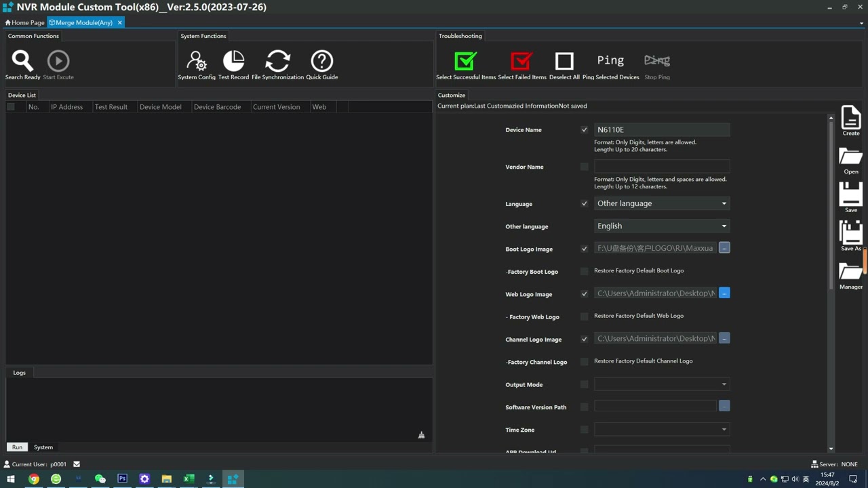Enable the Vendor Name checkbox
The width and height of the screenshot is (868, 488).
pos(584,167)
